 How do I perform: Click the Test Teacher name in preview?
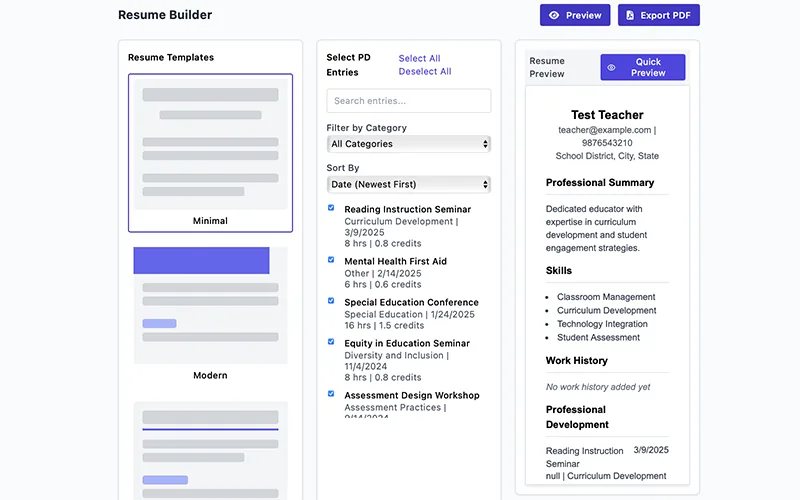point(607,115)
